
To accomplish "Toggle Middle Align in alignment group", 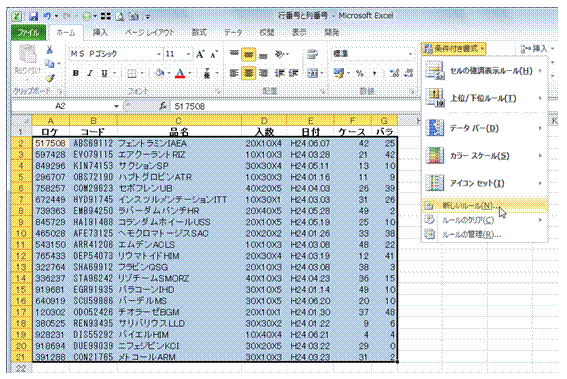I will (x=248, y=55).
